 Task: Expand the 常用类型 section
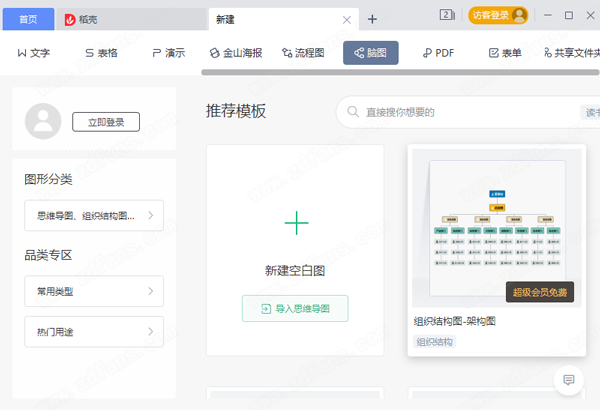93,291
